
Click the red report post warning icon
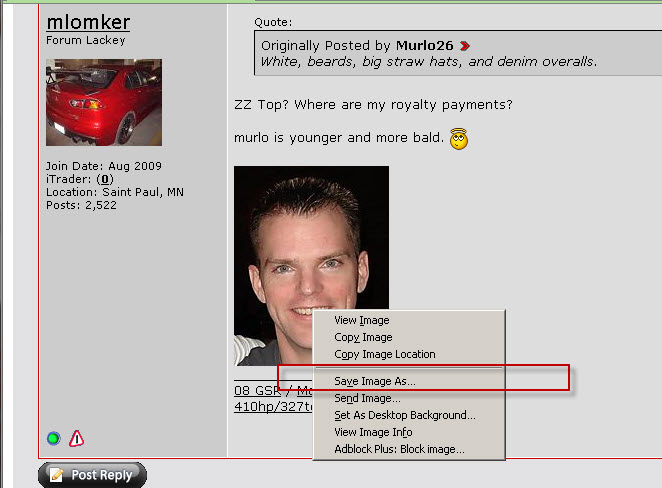76,439
